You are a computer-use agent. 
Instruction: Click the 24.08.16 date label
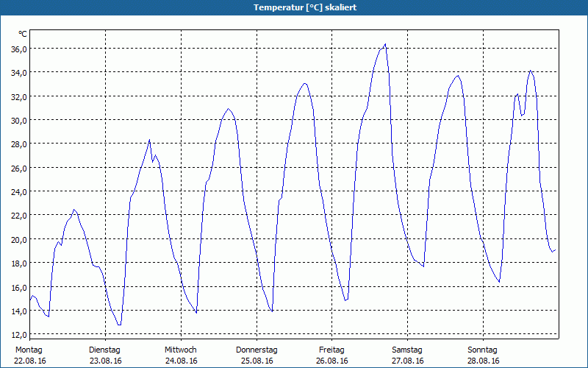point(181,361)
